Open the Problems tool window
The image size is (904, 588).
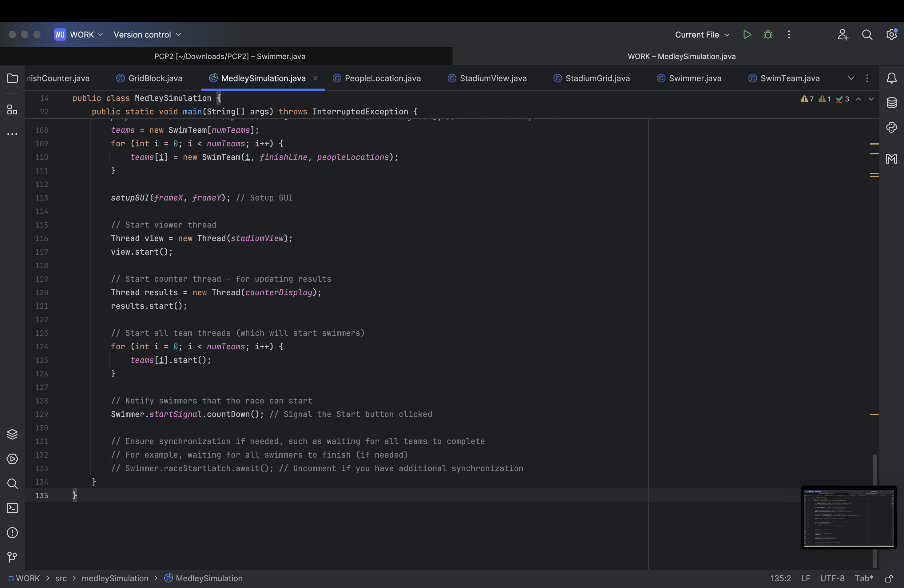(12, 533)
